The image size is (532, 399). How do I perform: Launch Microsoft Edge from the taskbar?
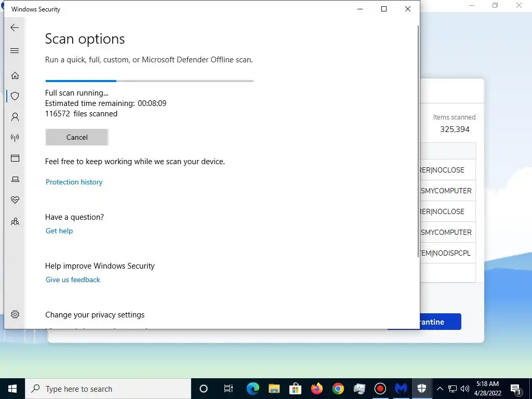253,389
